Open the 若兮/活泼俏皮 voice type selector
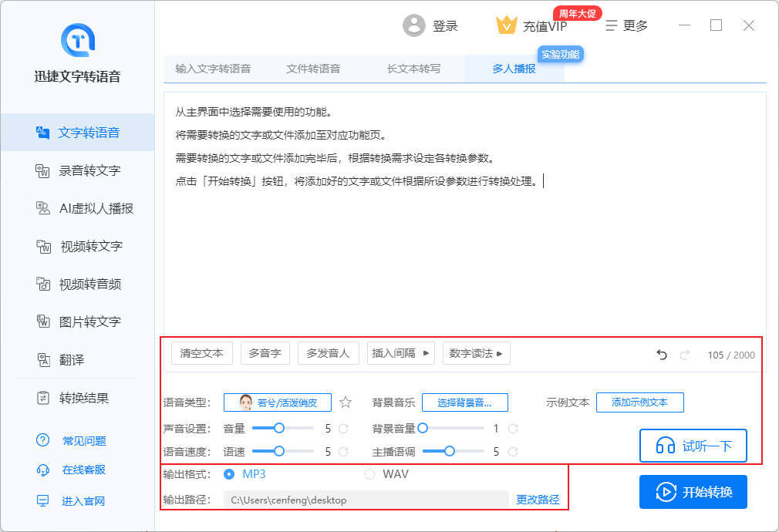Screen dimensions: 779x532 [277, 402]
